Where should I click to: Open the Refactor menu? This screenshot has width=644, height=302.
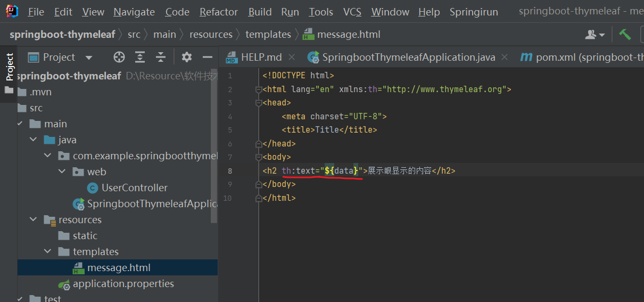[219, 12]
